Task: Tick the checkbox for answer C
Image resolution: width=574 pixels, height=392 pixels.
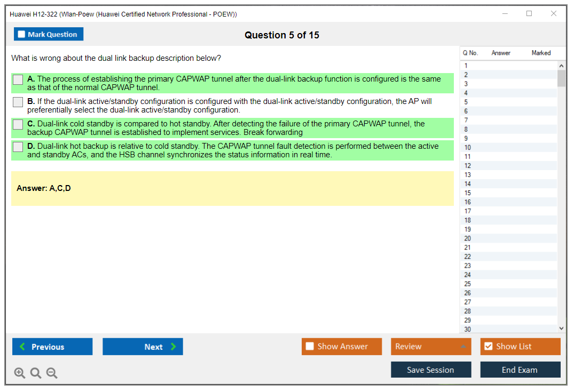Action: coord(18,124)
